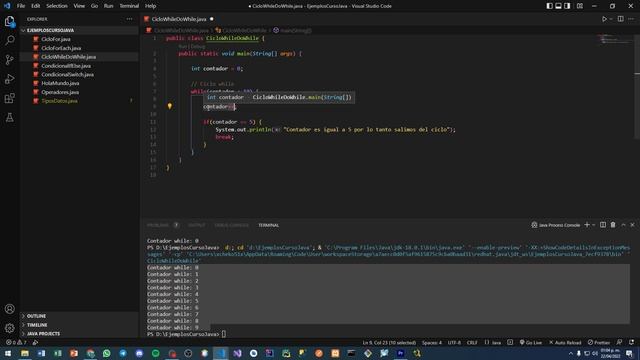The width and height of the screenshot is (640, 360).
Task: Open CondicionalSwitch.java in the explorer
Action: [x=67, y=74]
